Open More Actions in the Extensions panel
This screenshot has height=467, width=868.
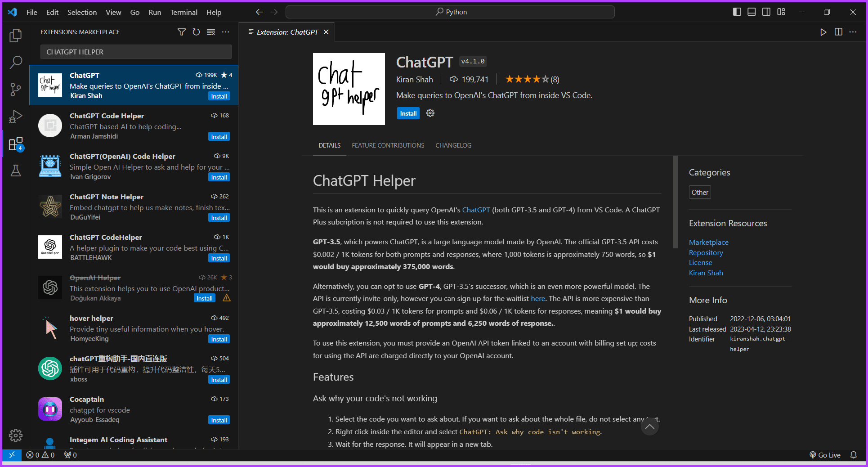tap(225, 32)
